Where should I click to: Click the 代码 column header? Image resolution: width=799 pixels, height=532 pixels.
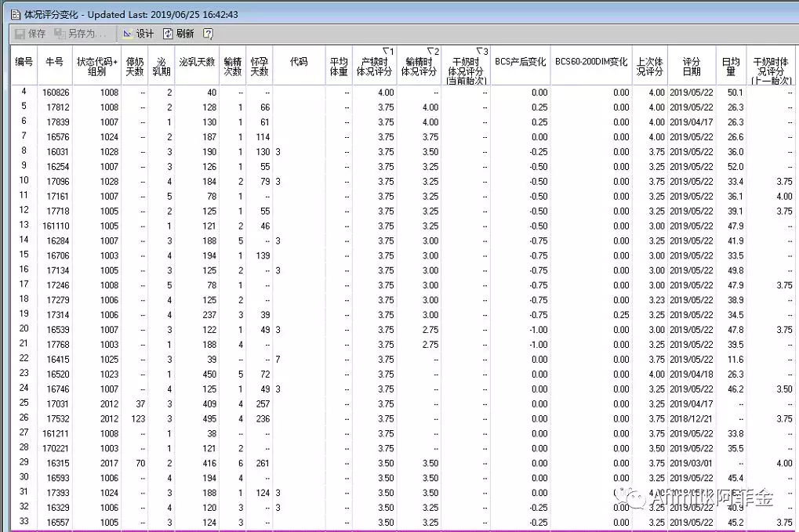coord(299,66)
